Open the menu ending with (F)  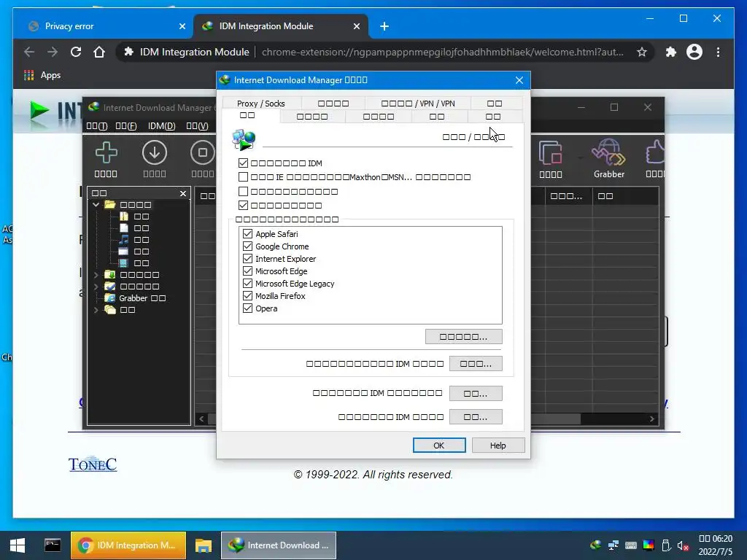(126, 126)
